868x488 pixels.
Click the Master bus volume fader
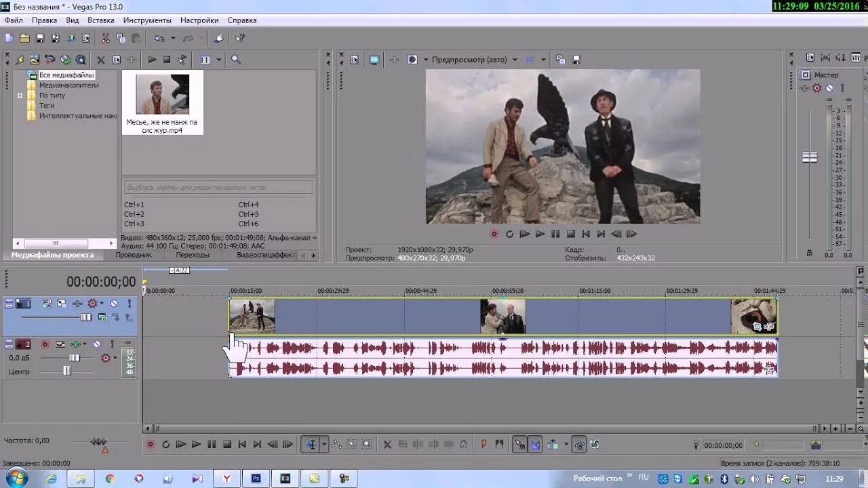pos(810,157)
